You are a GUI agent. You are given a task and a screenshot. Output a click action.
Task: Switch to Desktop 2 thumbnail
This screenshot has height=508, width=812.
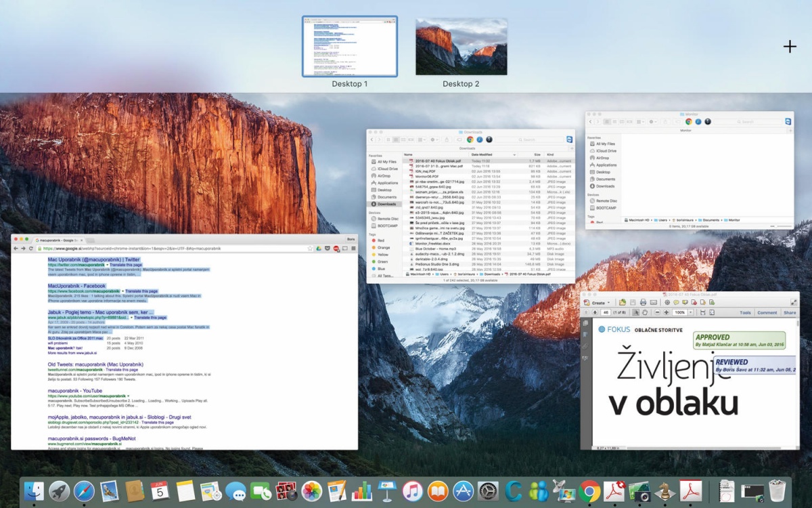click(461, 46)
